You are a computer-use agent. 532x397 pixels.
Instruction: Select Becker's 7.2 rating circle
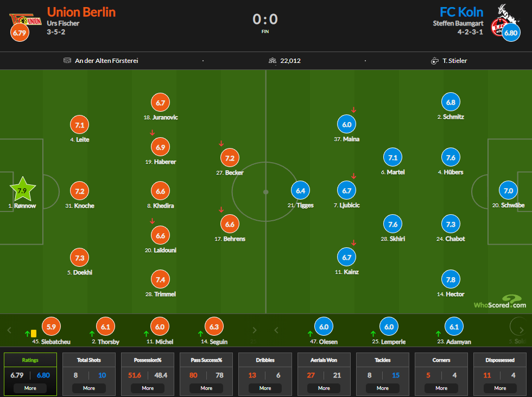(x=230, y=158)
